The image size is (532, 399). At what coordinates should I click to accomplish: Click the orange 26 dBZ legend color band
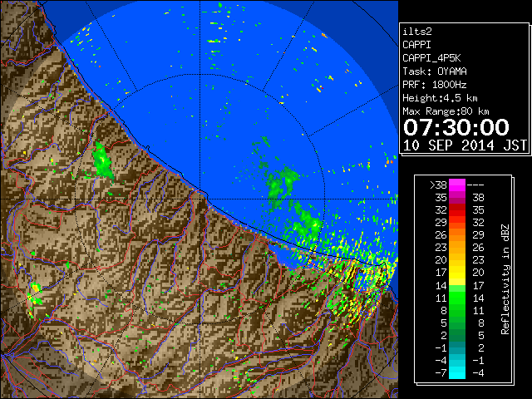pyautogui.click(x=457, y=235)
